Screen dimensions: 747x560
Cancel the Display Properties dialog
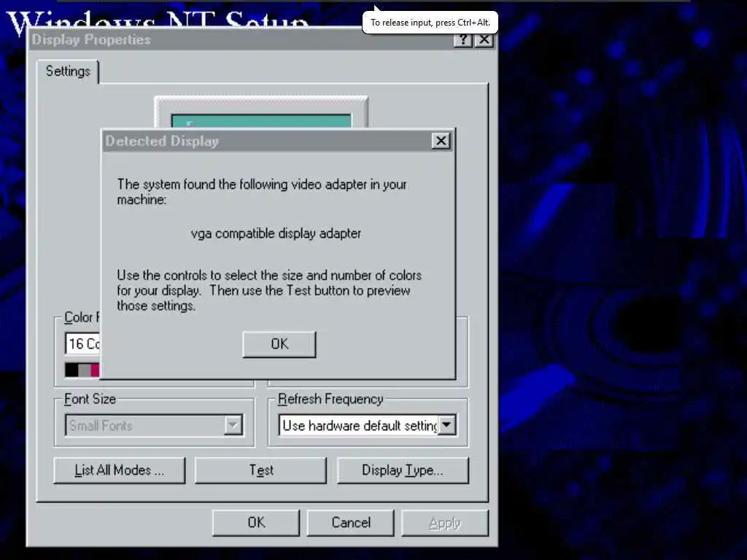(351, 523)
